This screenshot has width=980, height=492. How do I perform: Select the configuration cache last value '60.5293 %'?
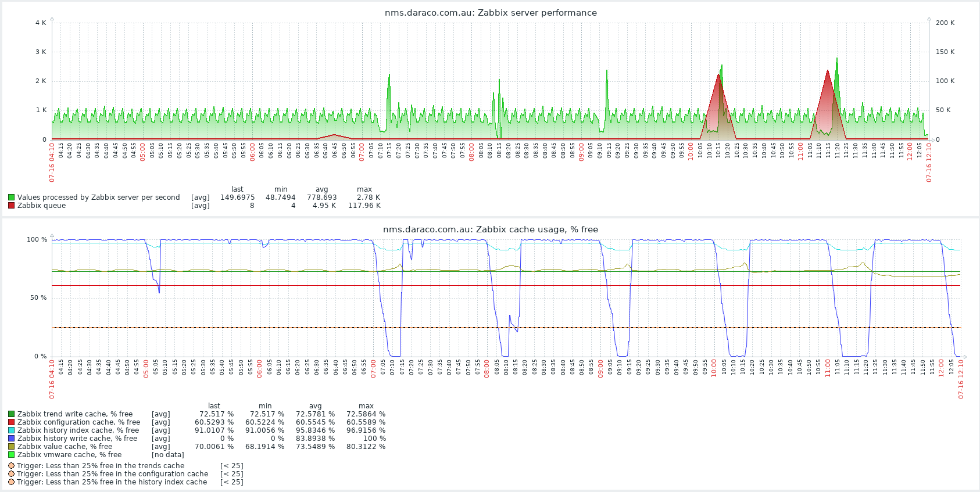(x=214, y=422)
